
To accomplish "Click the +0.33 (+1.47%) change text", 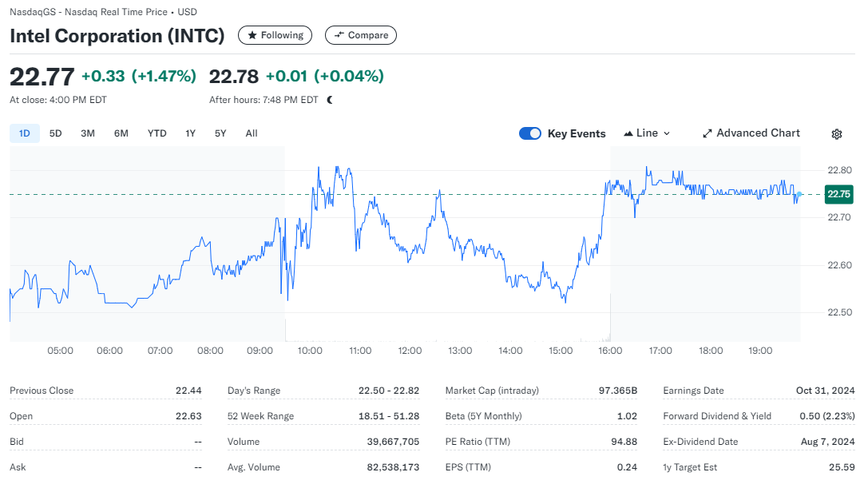I will [139, 76].
